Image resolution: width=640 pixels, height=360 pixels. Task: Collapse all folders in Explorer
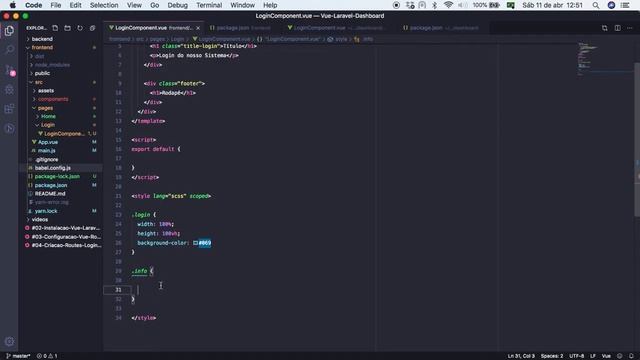(x=93, y=28)
